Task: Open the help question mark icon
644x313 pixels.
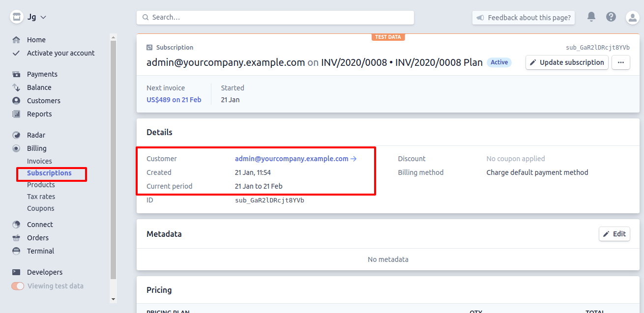Action: 611,17
